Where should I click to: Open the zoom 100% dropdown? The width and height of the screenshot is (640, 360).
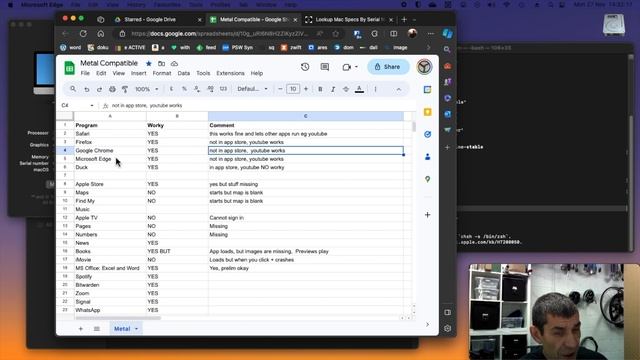[x=147, y=89]
